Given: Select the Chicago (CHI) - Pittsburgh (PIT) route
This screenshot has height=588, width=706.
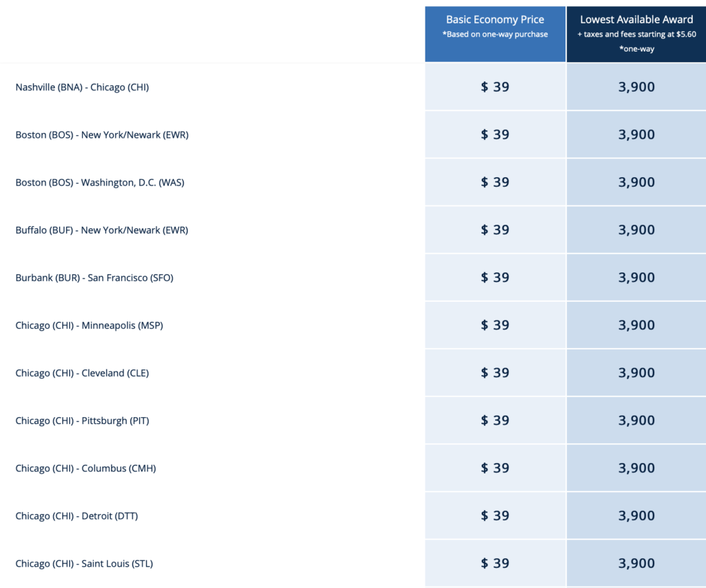Looking at the screenshot, I should pos(82,420).
